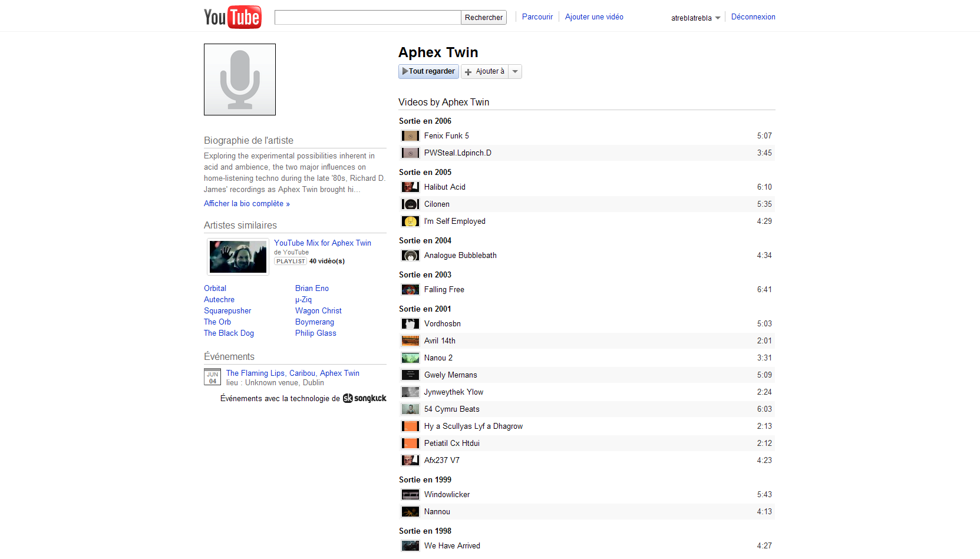Image resolution: width=980 pixels, height=559 pixels.
Task: Click the PLAYLIST badge under YouTube Mix
Action: click(x=291, y=262)
